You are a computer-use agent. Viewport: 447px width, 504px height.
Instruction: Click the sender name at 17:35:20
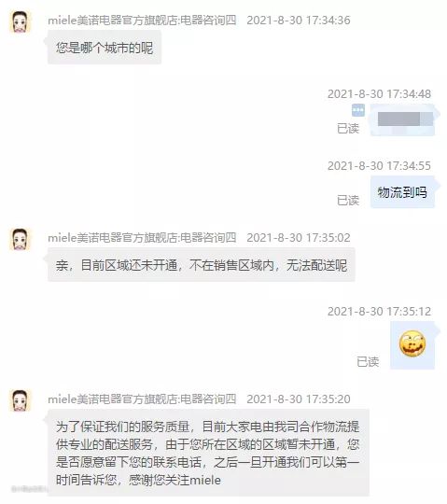tap(142, 399)
